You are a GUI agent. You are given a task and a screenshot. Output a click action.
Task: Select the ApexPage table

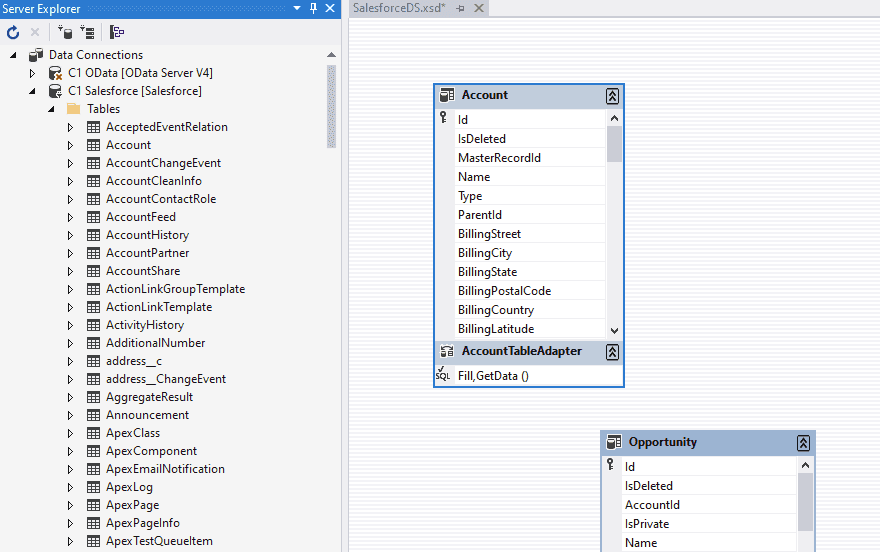[x=132, y=505]
